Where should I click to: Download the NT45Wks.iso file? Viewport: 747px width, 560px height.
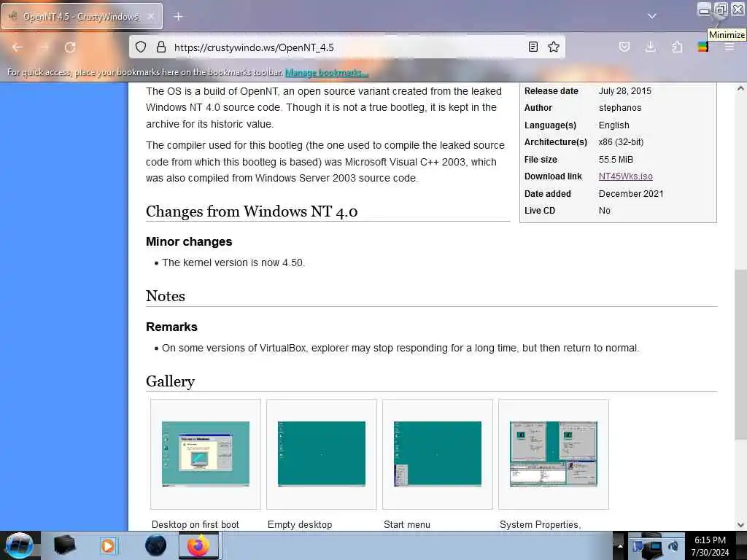point(625,176)
